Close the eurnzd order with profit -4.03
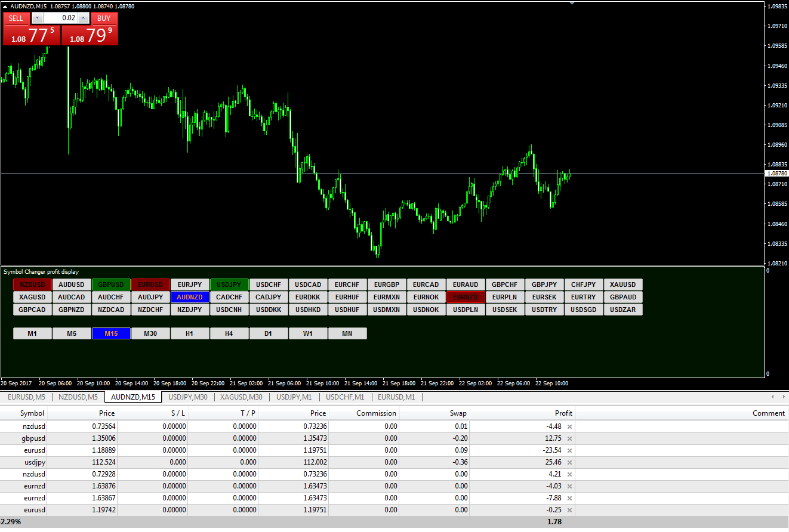The width and height of the screenshot is (789, 532). [569, 486]
